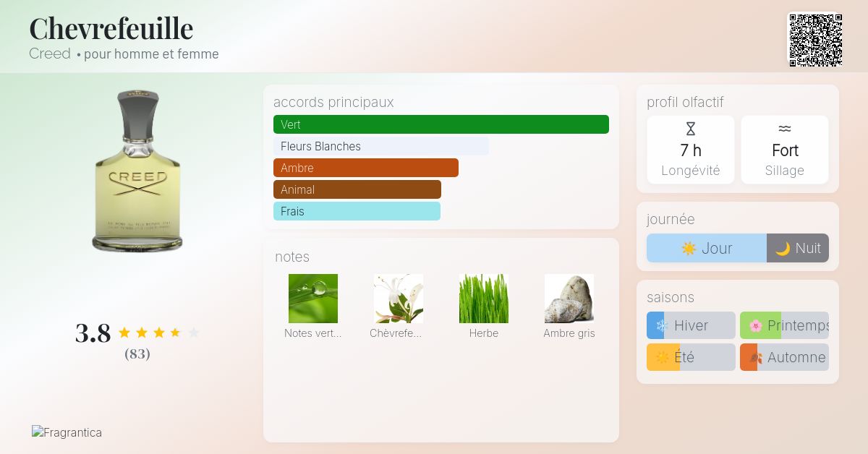Click the Chevrefeuille title
This screenshot has height=454, width=868.
click(111, 28)
